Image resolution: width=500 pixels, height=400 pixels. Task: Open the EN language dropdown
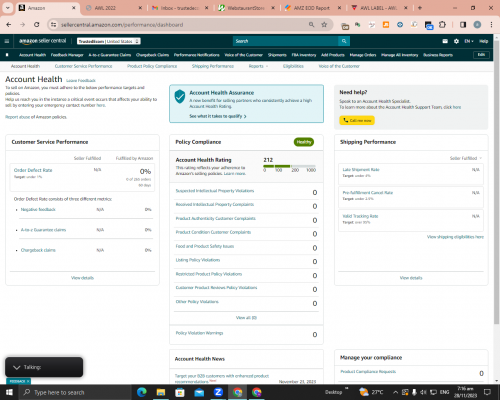click(x=469, y=41)
